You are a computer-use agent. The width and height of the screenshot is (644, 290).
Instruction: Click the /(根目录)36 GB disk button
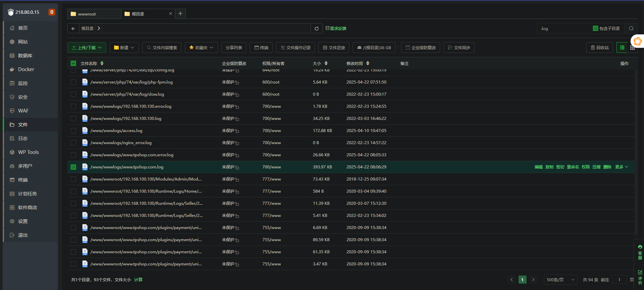[374, 47]
